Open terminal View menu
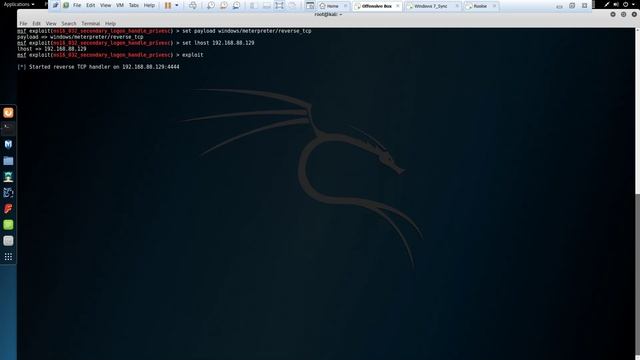This screenshot has height=360, width=640. click(x=51, y=24)
